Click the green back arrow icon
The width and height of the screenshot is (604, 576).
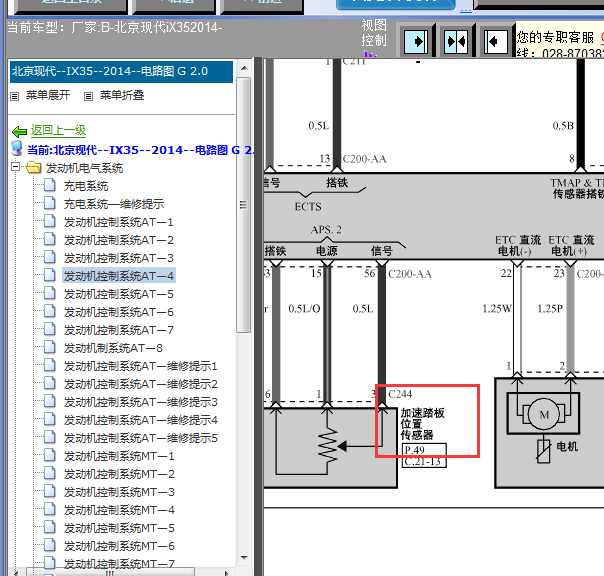click(x=19, y=132)
